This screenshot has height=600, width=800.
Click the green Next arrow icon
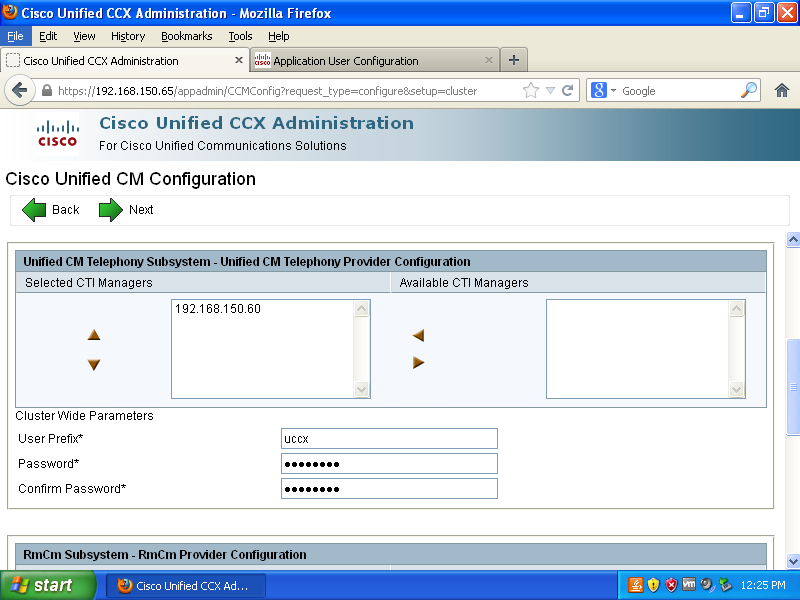[x=111, y=210]
